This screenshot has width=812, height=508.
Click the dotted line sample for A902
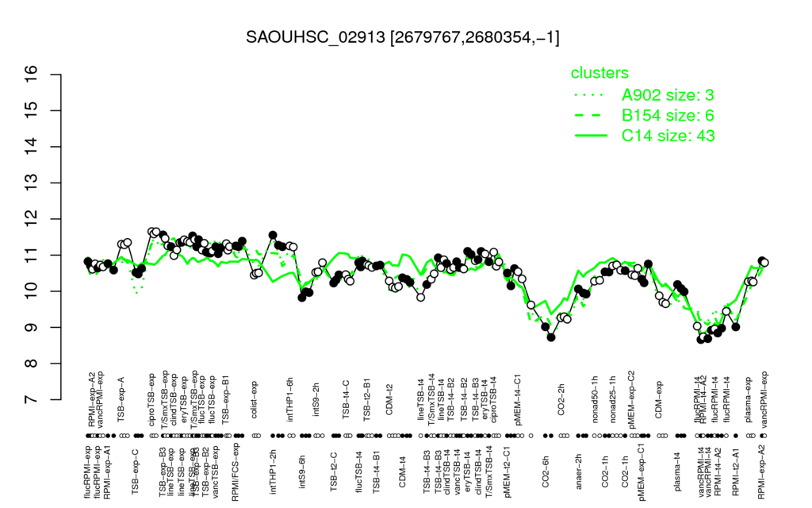click(590, 95)
